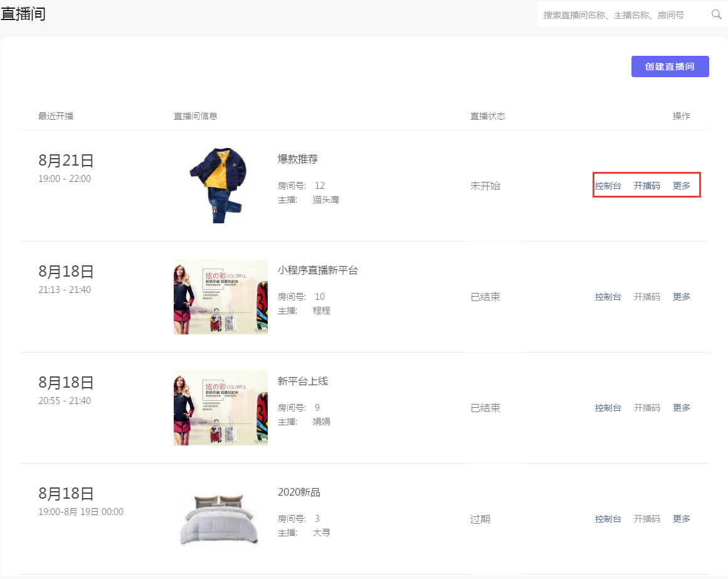Screen dimensions: 728x579
Task: Click the time 19:00-8月 19日 00:00
Action: point(81,512)
